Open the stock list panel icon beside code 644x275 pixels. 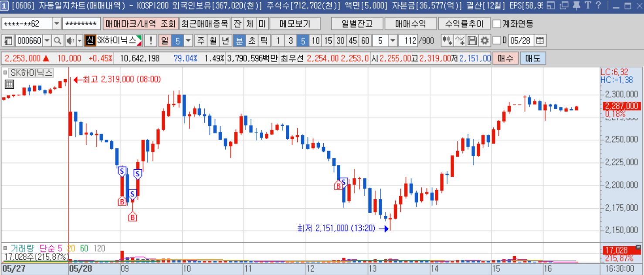click(x=8, y=41)
